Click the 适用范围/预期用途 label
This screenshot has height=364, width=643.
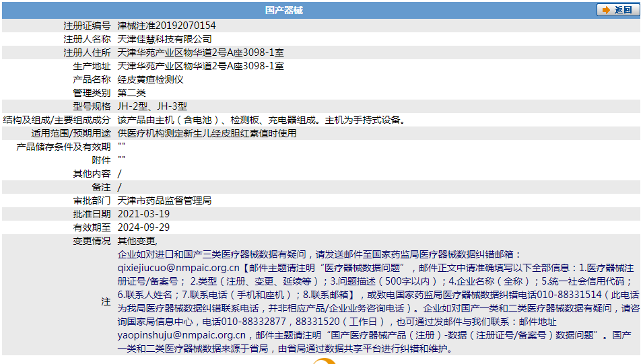(71, 133)
